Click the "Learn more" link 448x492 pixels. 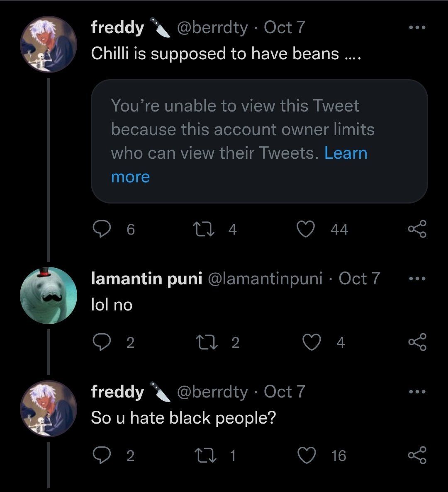click(346, 153)
